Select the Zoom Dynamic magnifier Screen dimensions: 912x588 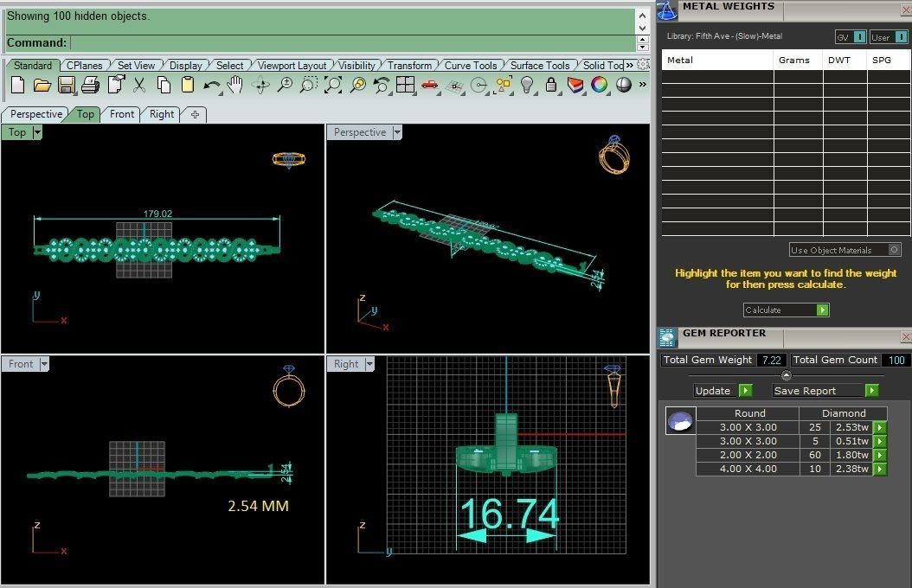tap(285, 85)
